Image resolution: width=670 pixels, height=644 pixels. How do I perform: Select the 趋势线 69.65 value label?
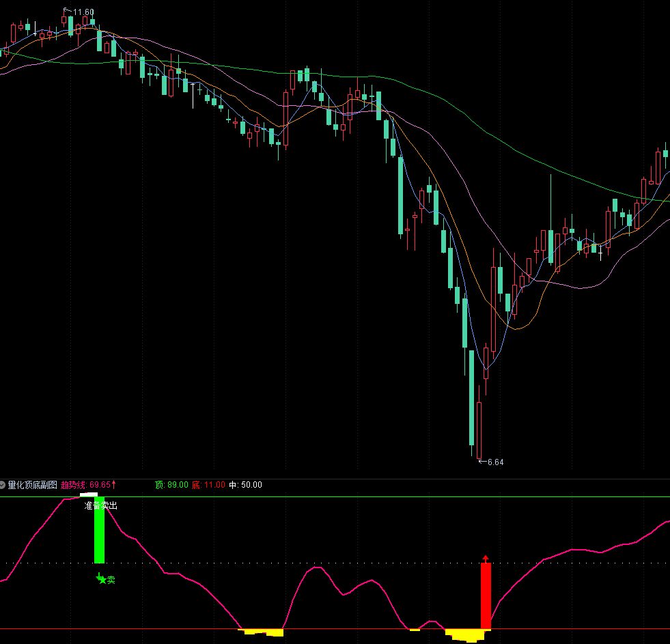pos(88,485)
